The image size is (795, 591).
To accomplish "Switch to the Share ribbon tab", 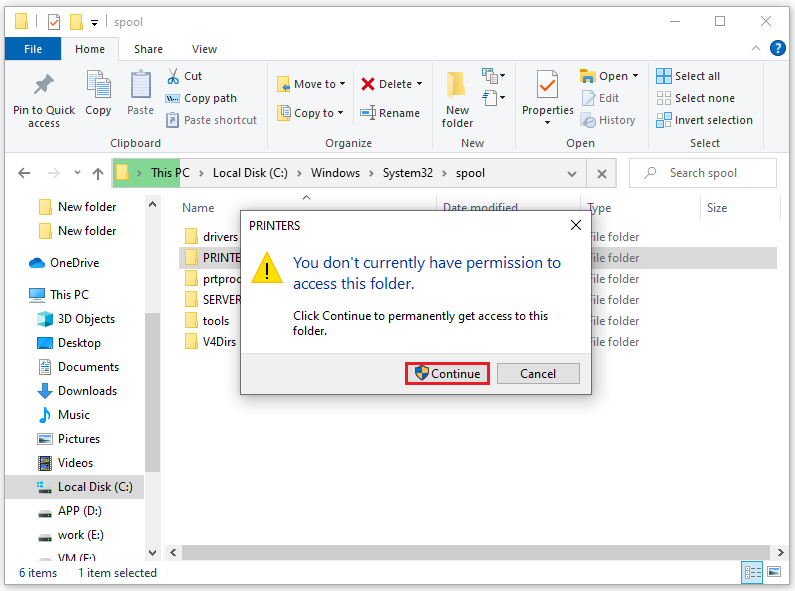I will pyautogui.click(x=148, y=49).
